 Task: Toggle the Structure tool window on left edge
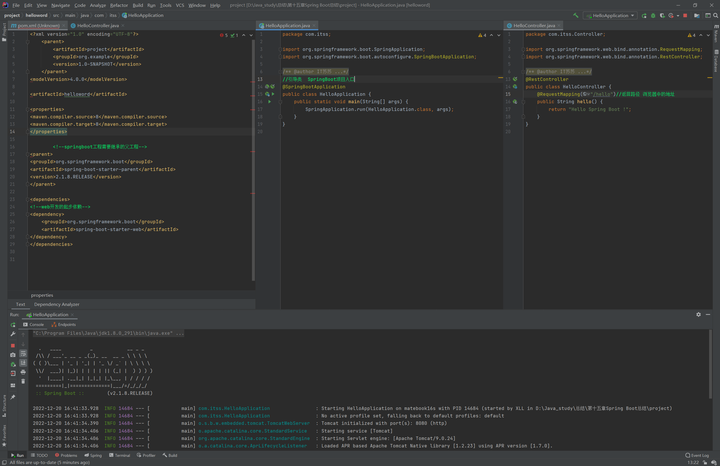pos(4,405)
